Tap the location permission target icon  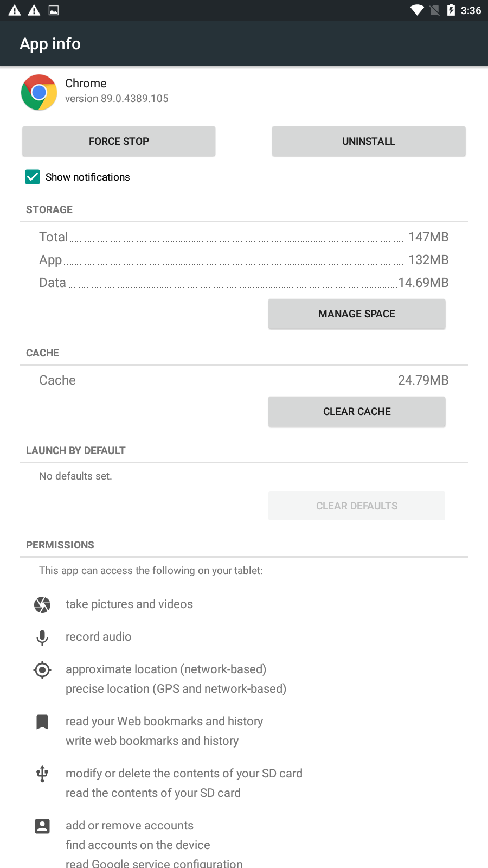click(42, 670)
